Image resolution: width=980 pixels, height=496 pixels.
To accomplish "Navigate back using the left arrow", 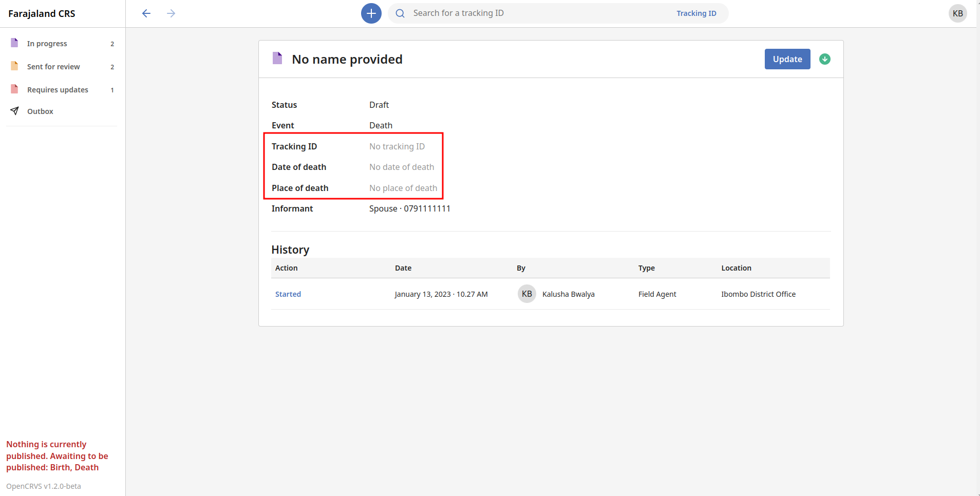I will (146, 13).
